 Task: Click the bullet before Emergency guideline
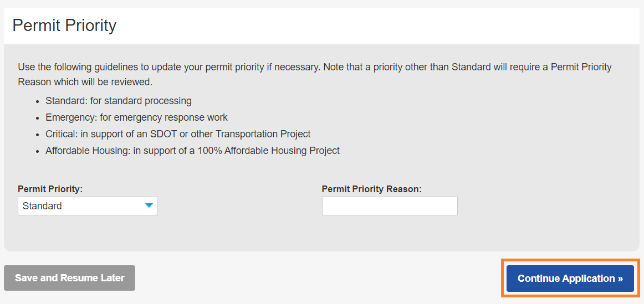point(37,118)
